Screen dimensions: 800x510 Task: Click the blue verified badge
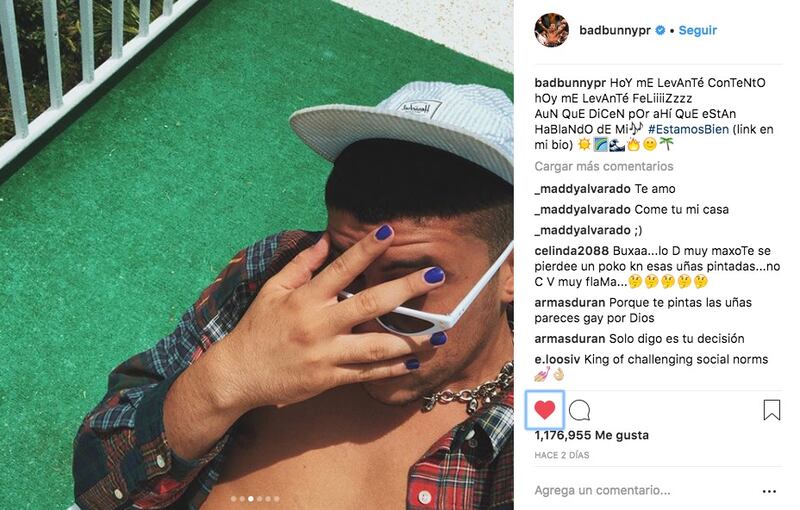point(660,30)
